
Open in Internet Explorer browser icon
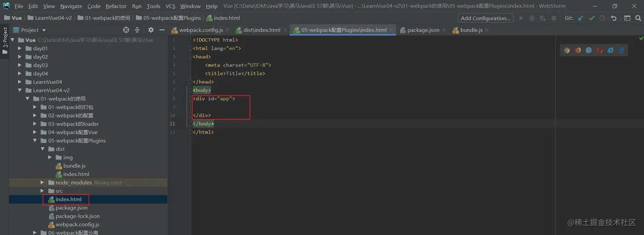(611, 50)
